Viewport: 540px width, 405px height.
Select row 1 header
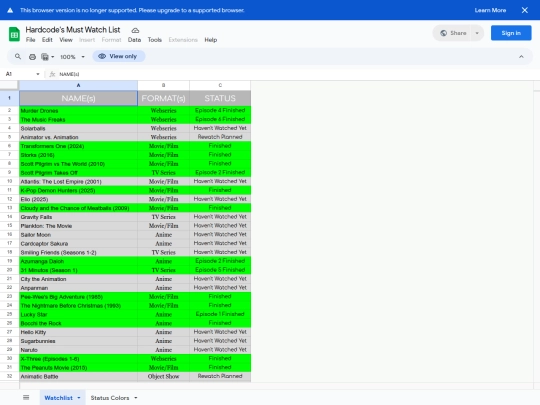pos(9,98)
